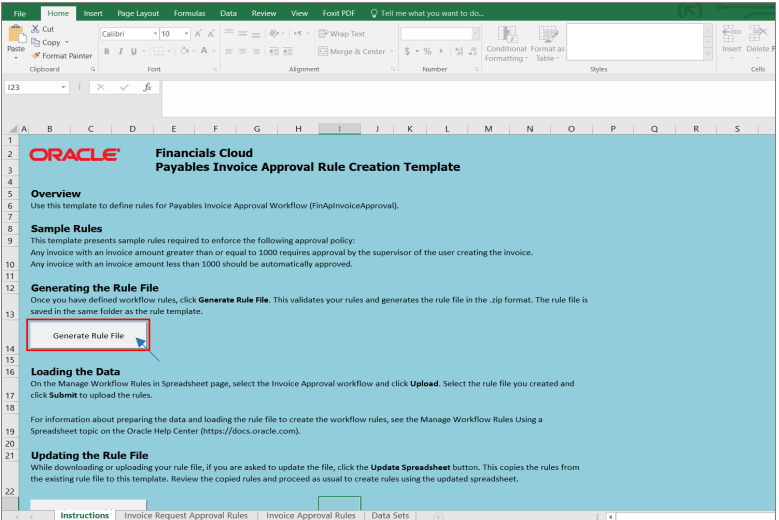
Task: Toggle Italic formatting
Action: coord(120,51)
